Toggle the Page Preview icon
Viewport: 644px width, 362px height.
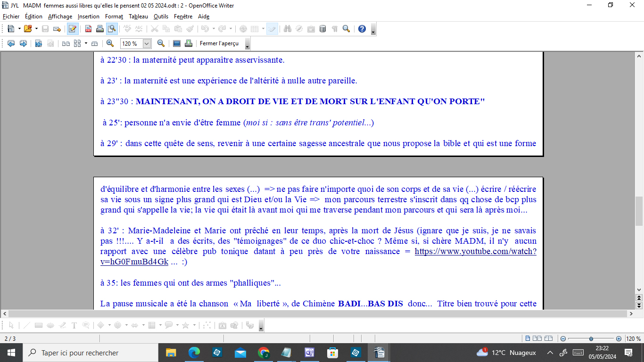111,29
